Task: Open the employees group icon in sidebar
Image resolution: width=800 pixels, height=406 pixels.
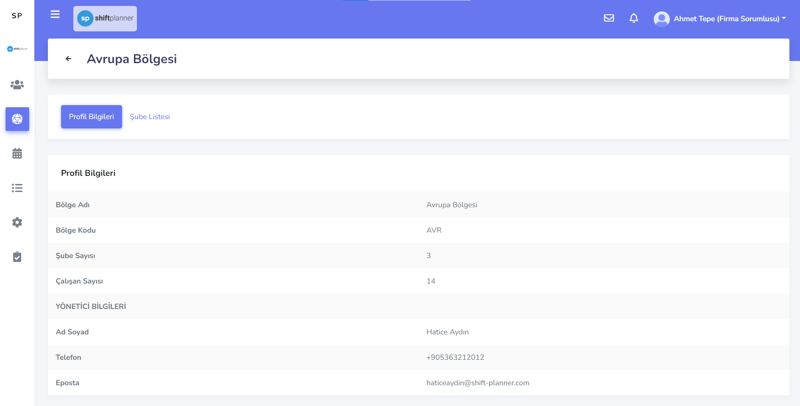Action: [x=17, y=85]
